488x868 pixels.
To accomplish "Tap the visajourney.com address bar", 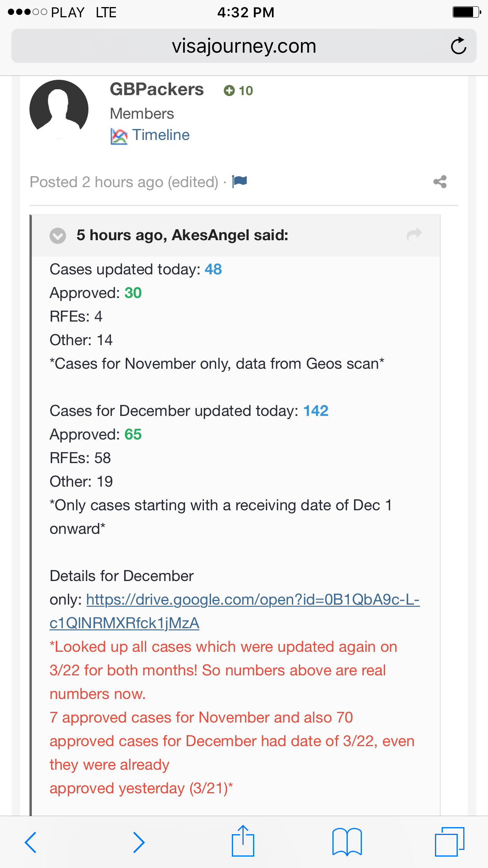I will click(244, 46).
